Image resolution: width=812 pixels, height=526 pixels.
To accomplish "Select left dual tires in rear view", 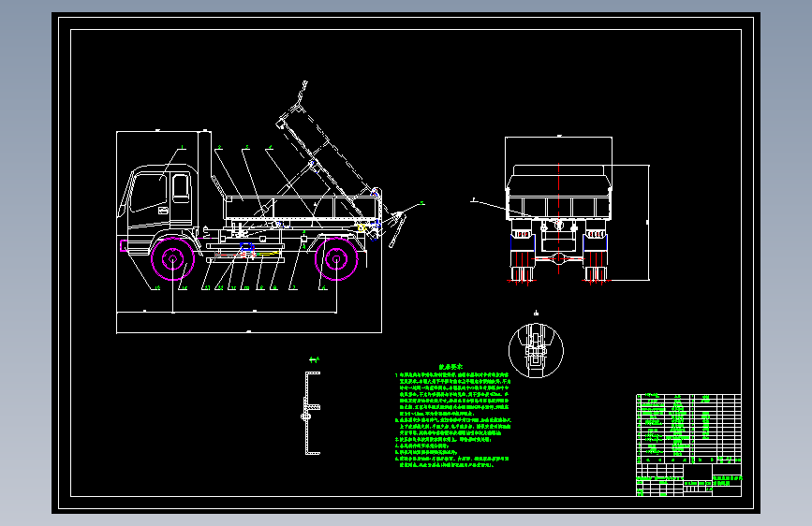I will (523, 256).
